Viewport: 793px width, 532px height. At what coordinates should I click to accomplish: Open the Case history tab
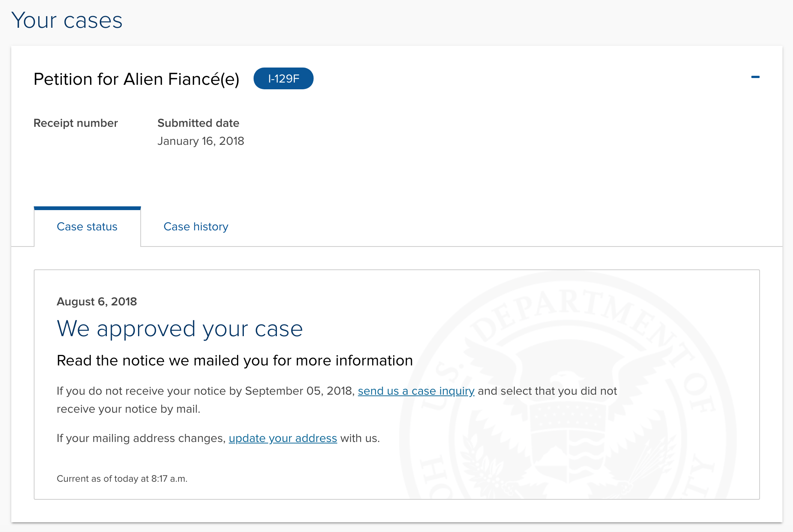click(196, 227)
